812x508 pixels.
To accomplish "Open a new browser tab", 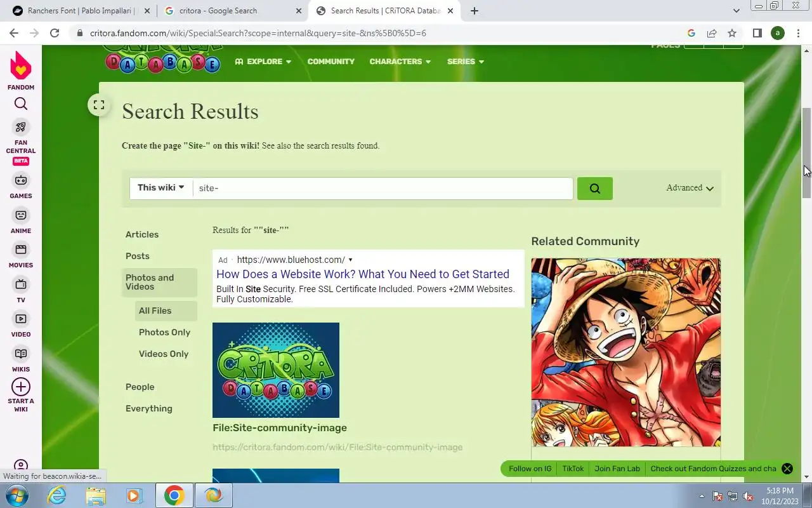I will pos(475,11).
